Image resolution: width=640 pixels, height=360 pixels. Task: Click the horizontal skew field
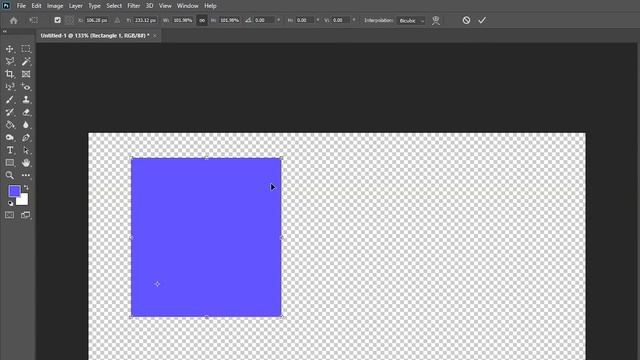tap(304, 20)
